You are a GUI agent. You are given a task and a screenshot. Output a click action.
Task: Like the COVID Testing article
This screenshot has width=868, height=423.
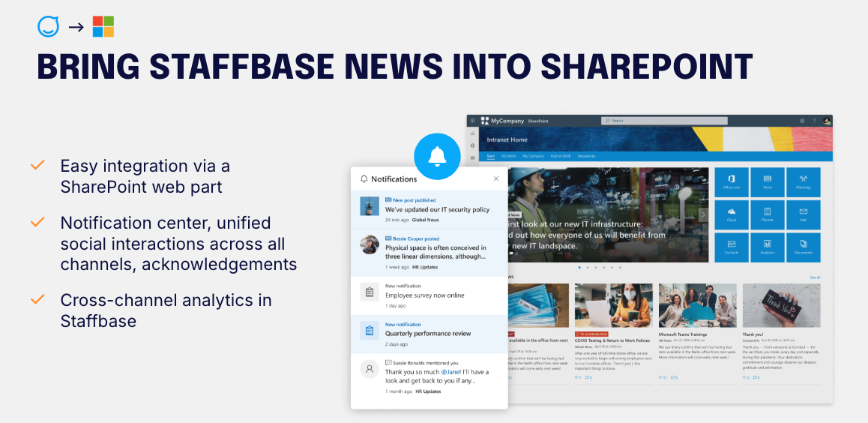[x=578, y=377]
